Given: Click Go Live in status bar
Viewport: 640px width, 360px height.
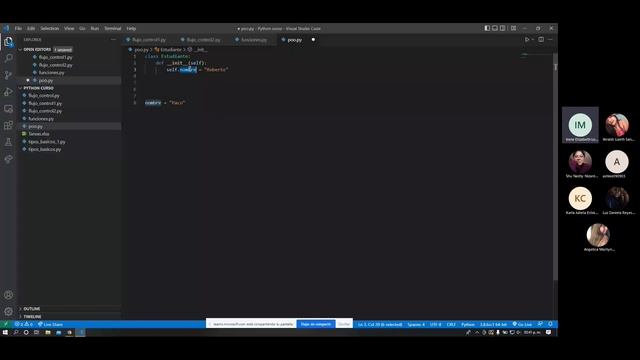Looking at the screenshot, I should click(522, 324).
